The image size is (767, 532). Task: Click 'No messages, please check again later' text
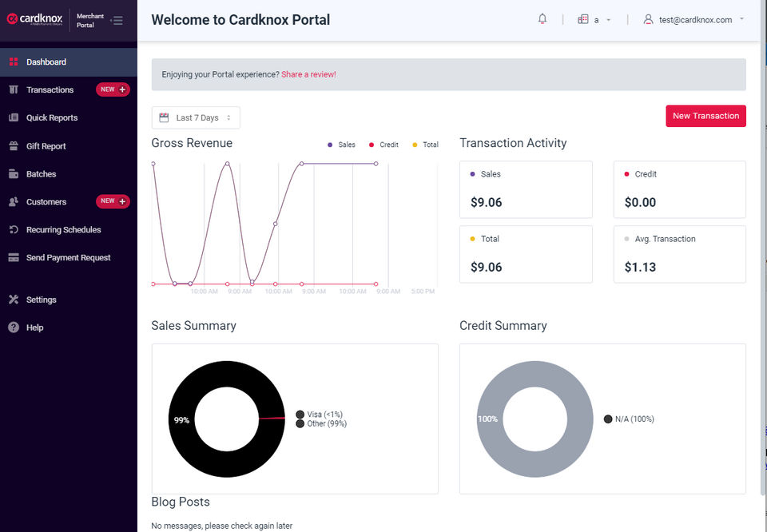(x=221, y=526)
